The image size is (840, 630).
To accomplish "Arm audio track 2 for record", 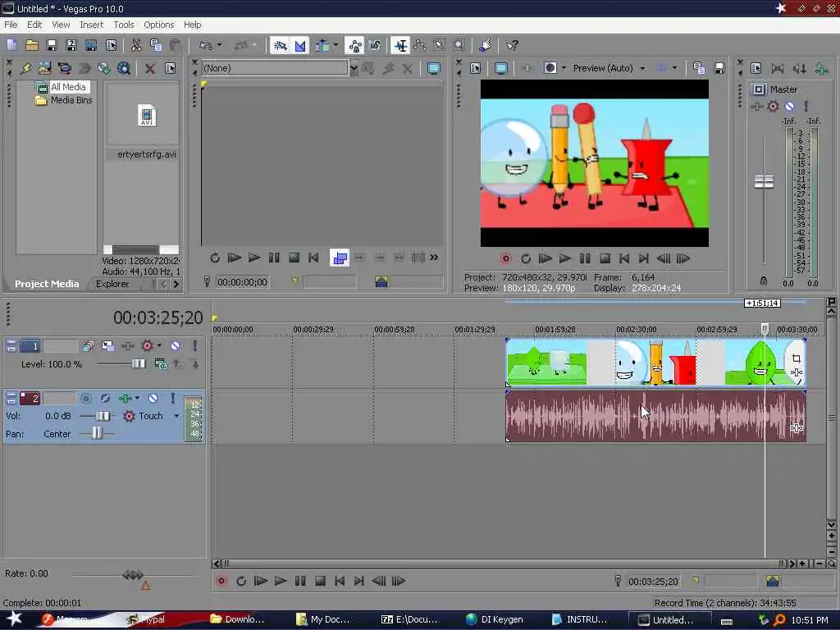I will (x=85, y=398).
